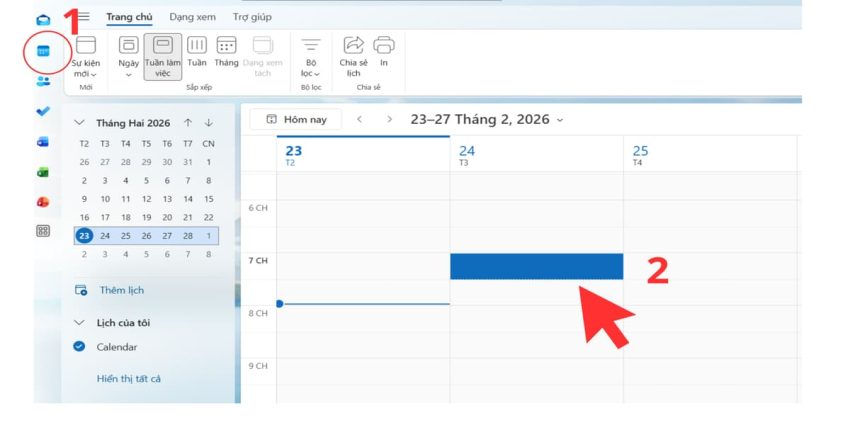
Task: Open the Calendar app in sidebar
Action: [43, 51]
